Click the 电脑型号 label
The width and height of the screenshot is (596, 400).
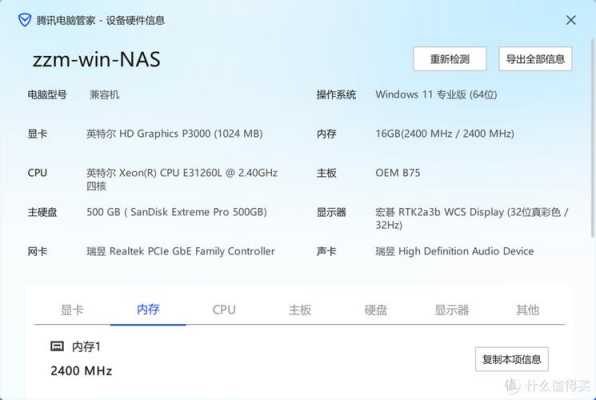[x=47, y=94]
